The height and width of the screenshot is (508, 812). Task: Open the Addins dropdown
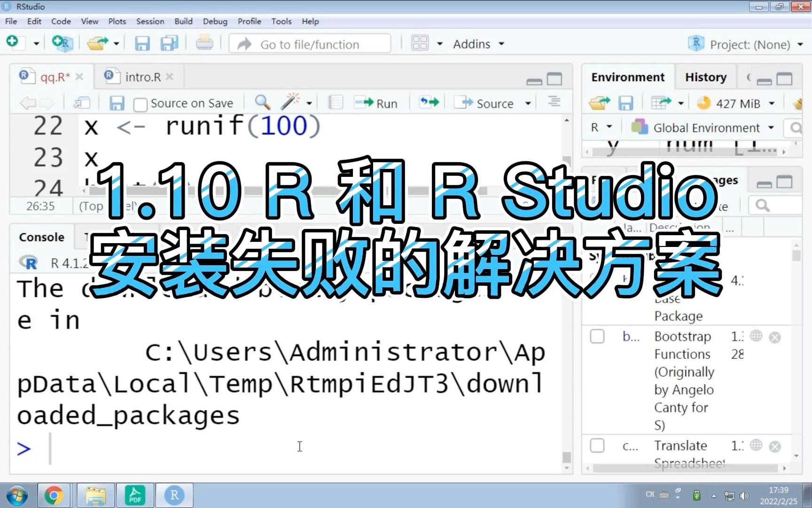point(478,44)
